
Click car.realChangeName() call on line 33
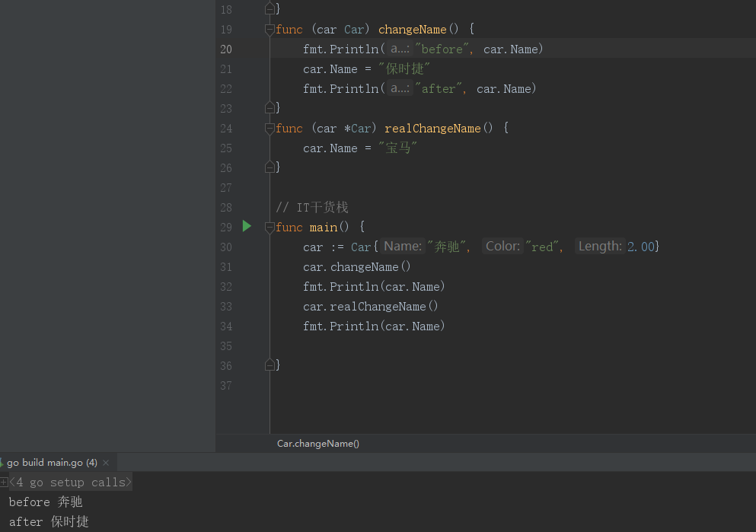pos(370,306)
